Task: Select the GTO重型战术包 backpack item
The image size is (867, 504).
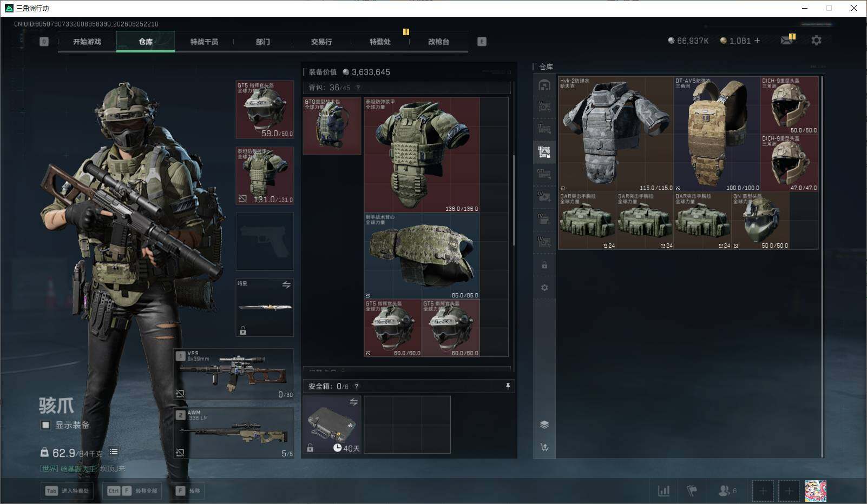Action: (332, 126)
